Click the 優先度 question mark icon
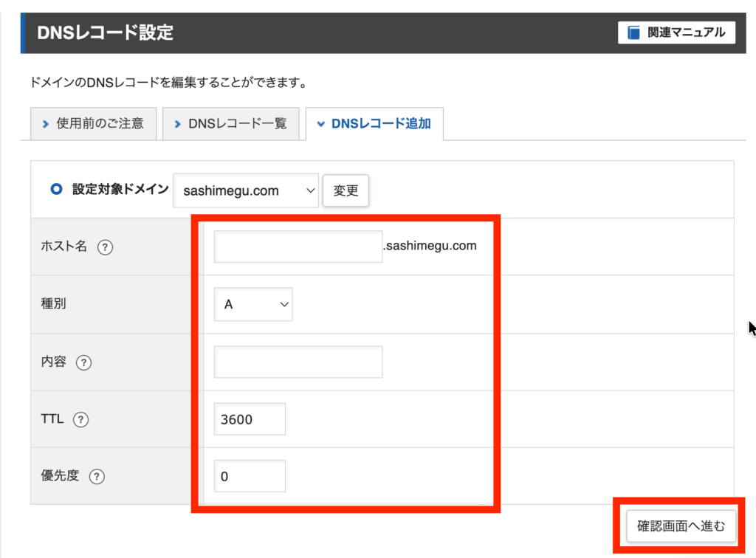Viewport: 756px width, 558px height. point(96,477)
